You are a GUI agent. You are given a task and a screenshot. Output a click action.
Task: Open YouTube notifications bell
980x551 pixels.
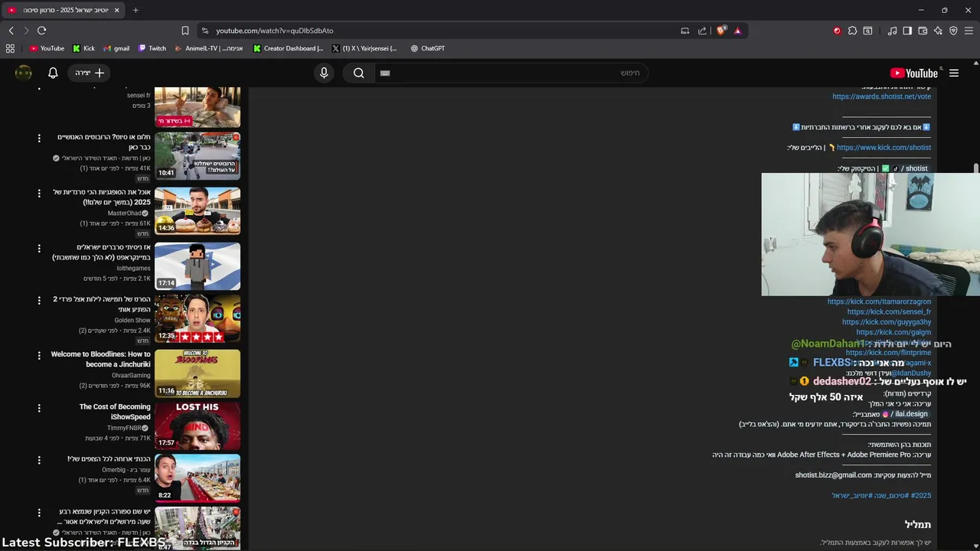(53, 73)
